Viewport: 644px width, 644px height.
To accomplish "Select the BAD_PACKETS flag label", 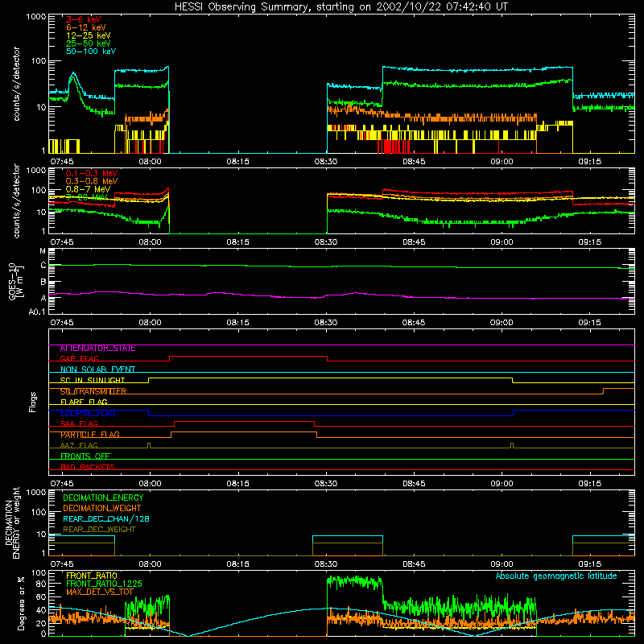I will pyautogui.click(x=88, y=467).
